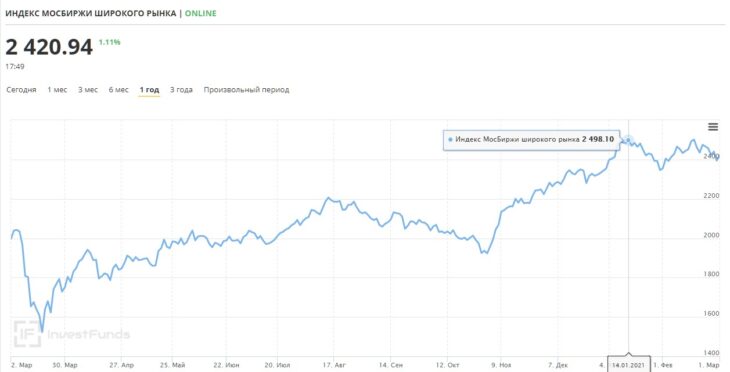Click the 30. Мар axis label
This screenshot has height=372, width=730.
pos(65,365)
